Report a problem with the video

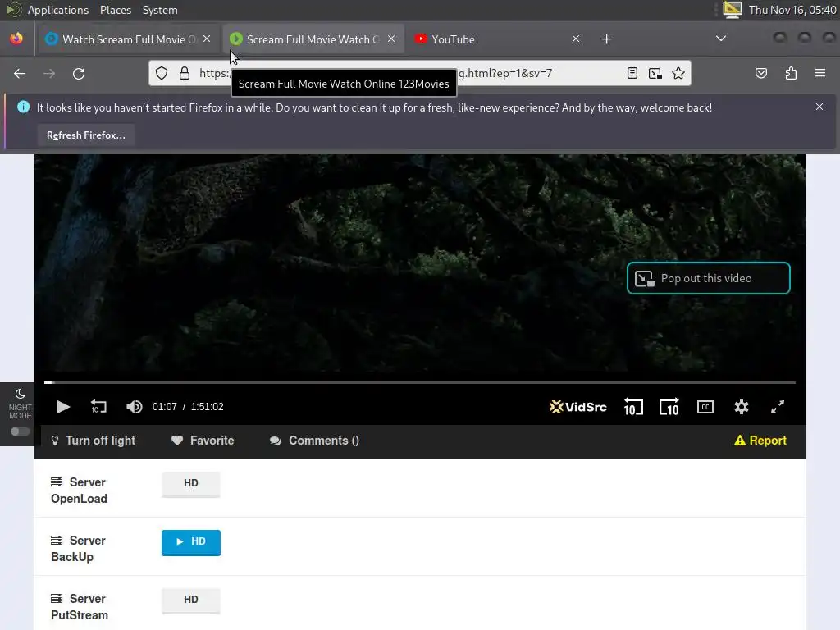tap(760, 441)
